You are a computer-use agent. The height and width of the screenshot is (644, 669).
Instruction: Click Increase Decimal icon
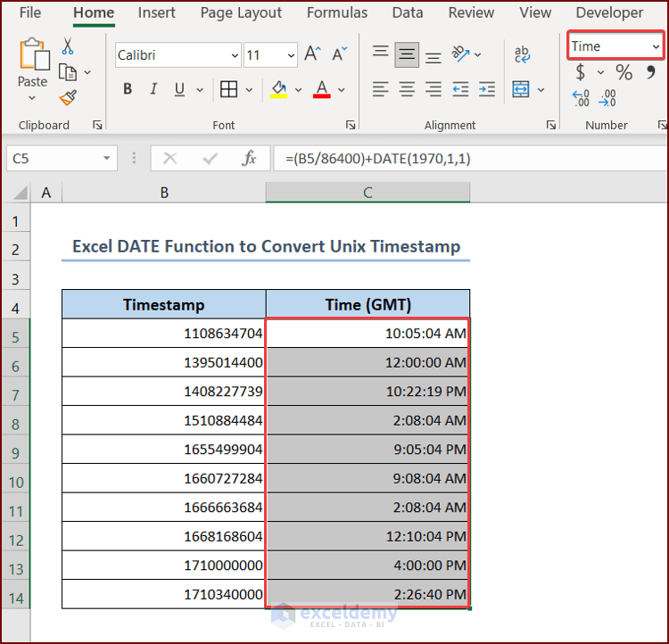pyautogui.click(x=581, y=98)
